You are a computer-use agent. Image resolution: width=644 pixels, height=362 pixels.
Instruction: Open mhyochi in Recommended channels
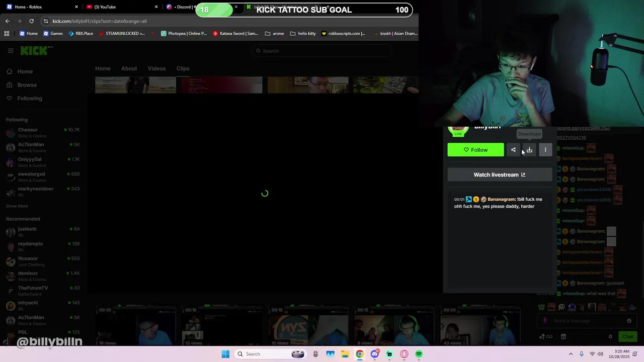point(43,305)
